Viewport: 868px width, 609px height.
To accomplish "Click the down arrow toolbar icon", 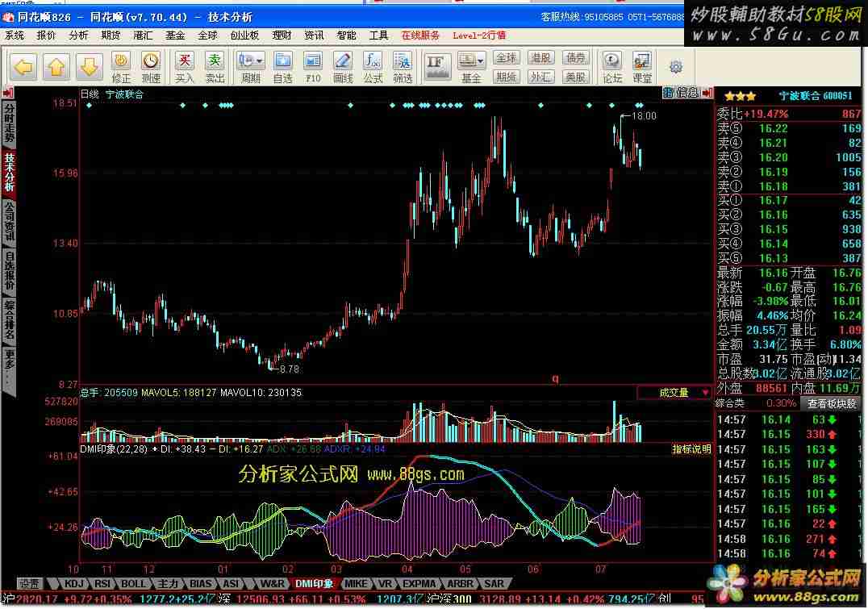I will [x=89, y=67].
